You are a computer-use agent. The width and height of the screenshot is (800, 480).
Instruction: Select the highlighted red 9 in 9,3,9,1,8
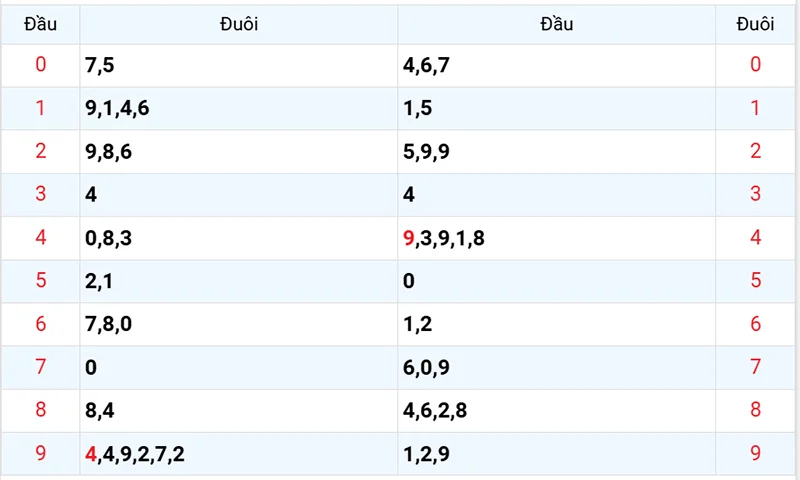(x=408, y=238)
